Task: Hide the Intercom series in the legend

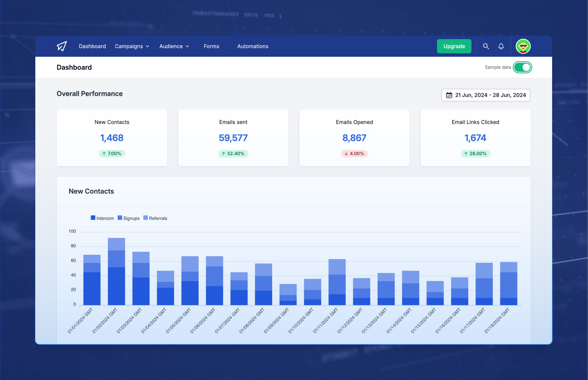Action: pyautogui.click(x=102, y=218)
